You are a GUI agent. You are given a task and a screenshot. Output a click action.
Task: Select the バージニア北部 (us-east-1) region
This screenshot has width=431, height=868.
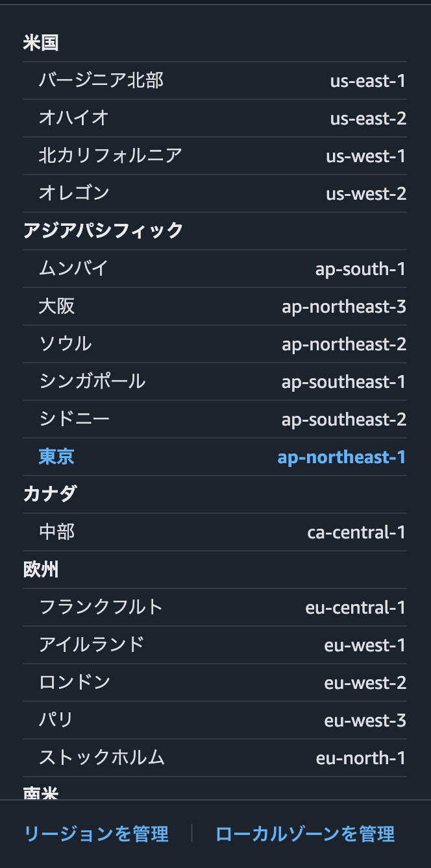214,80
